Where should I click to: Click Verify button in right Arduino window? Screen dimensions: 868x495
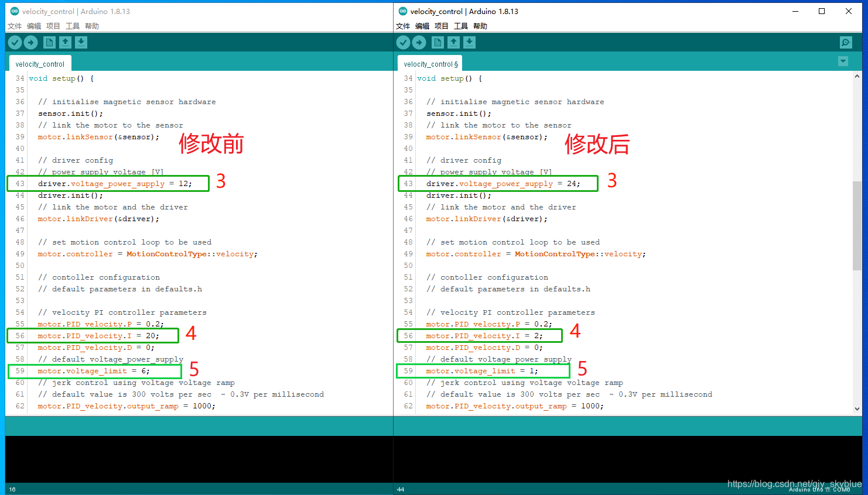tap(403, 42)
